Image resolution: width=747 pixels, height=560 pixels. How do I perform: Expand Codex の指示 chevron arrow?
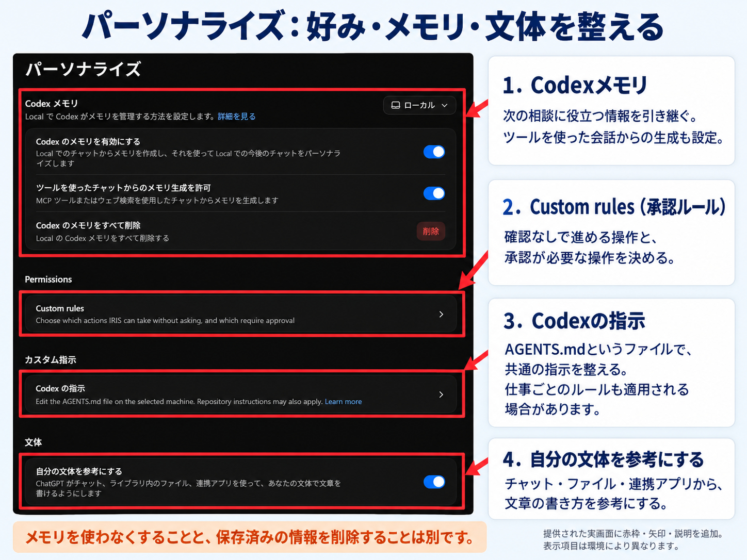click(441, 394)
